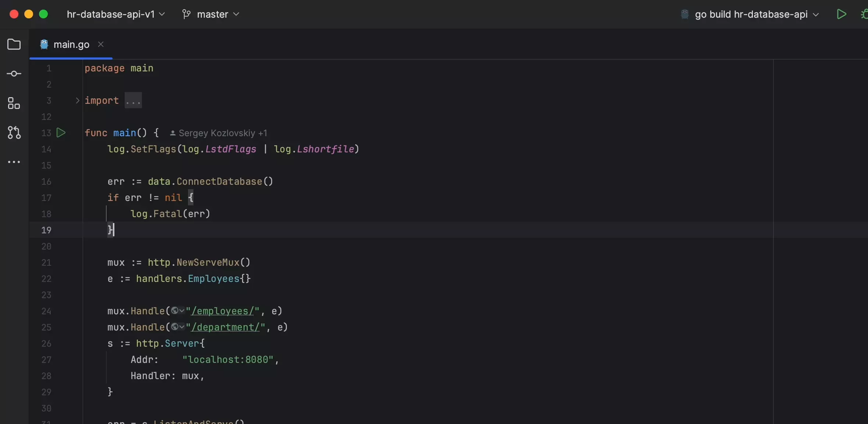Click Sergey Kozlovskiy author inlay hint
Image resolution: width=868 pixels, height=424 pixels.
218,133
